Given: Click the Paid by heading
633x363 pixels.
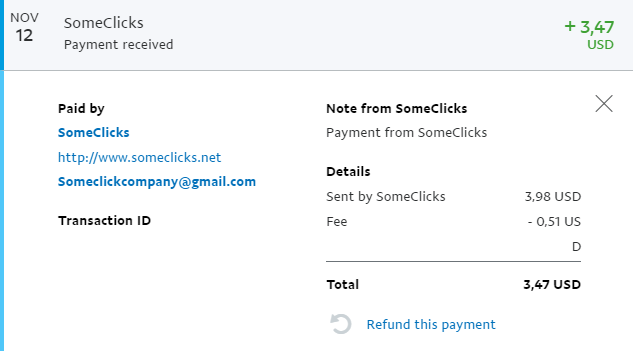Looking at the screenshot, I should point(81,109).
